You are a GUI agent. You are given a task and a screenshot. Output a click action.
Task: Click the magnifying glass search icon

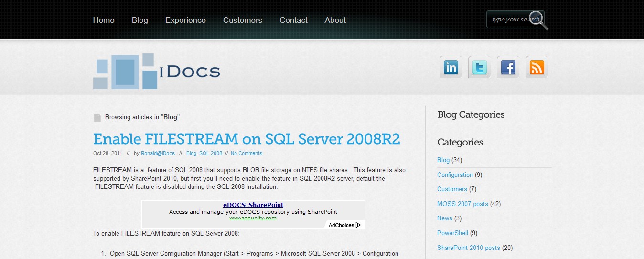click(x=539, y=20)
